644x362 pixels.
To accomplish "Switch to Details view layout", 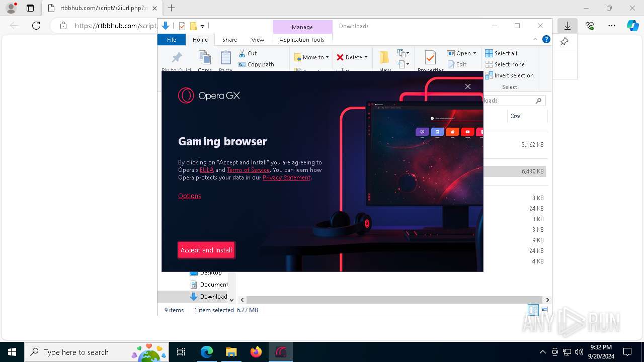I will click(533, 310).
